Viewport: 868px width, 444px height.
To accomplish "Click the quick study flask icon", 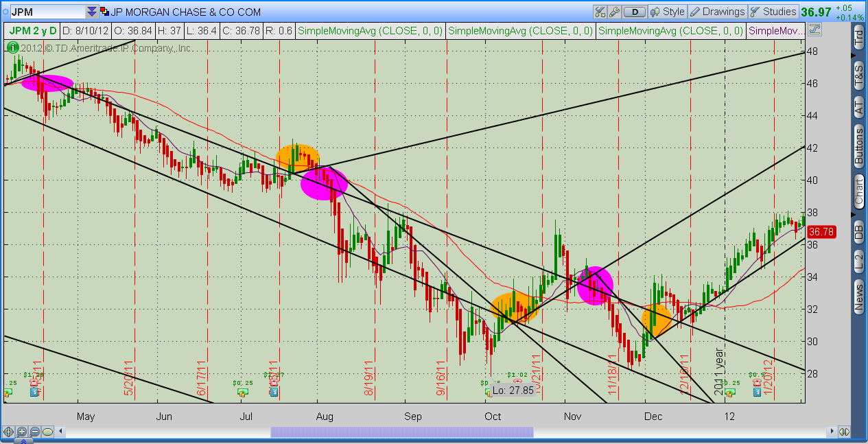I will (600, 12).
